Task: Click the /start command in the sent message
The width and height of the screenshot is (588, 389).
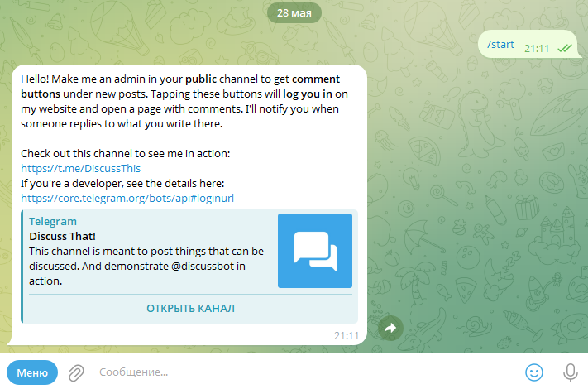Action: point(500,44)
